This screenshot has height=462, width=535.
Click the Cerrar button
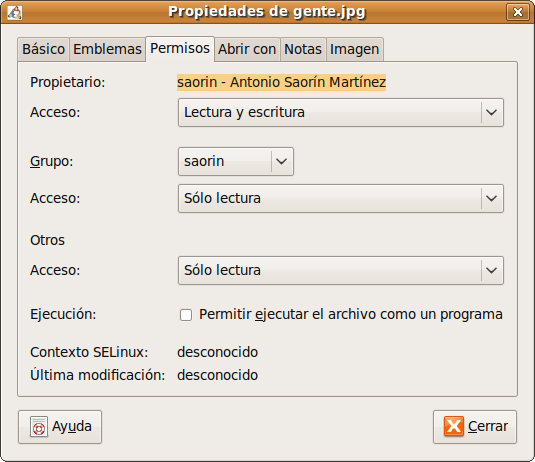coord(475,427)
